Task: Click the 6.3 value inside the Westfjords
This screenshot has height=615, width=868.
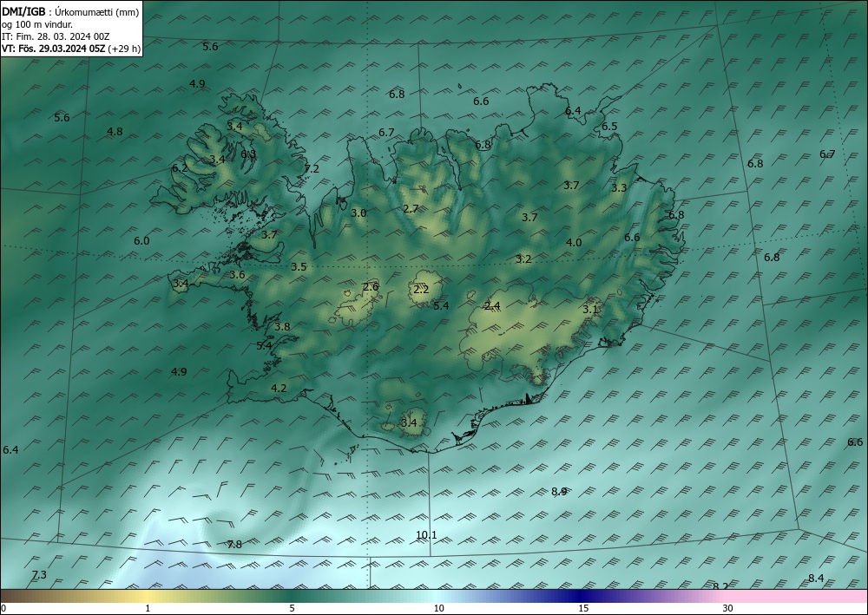Action: click(x=248, y=154)
